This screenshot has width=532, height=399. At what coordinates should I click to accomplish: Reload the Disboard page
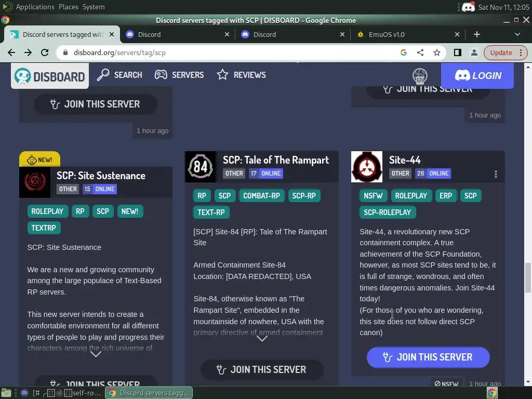[x=45, y=52]
